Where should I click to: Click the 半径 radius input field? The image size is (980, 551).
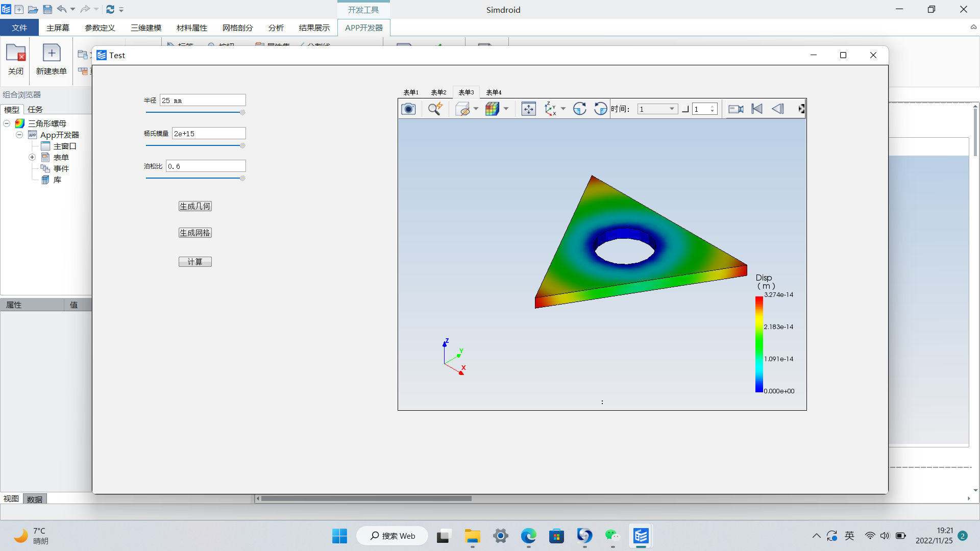tap(203, 101)
